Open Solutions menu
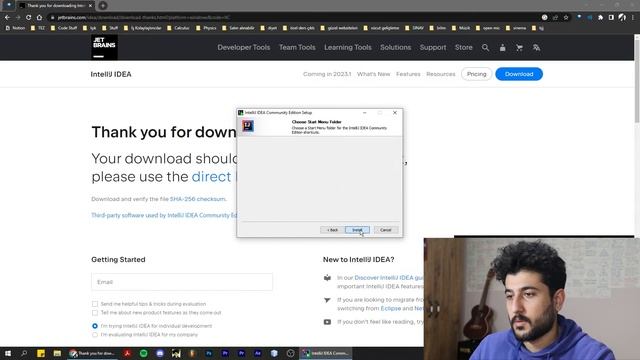Image resolution: width=640 pixels, height=360 pixels. coord(396,47)
